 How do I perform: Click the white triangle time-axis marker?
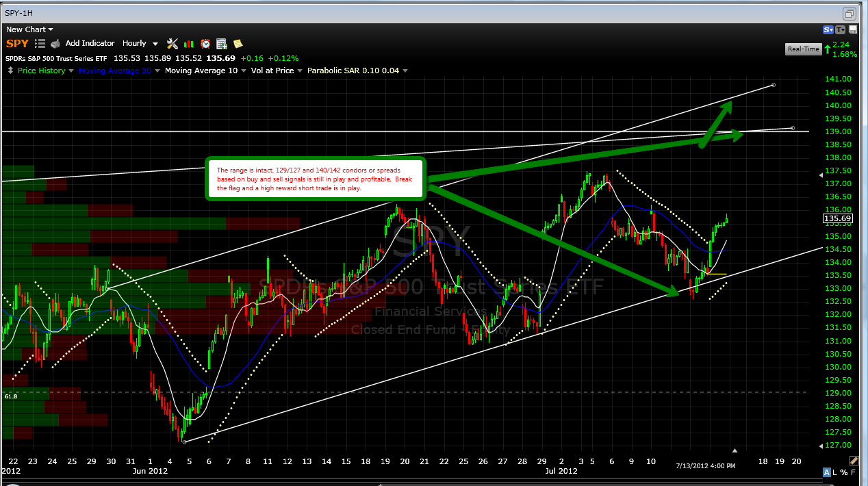[735, 450]
